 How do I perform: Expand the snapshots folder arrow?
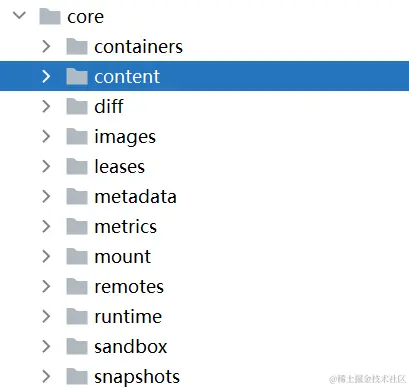pyautogui.click(x=46, y=376)
